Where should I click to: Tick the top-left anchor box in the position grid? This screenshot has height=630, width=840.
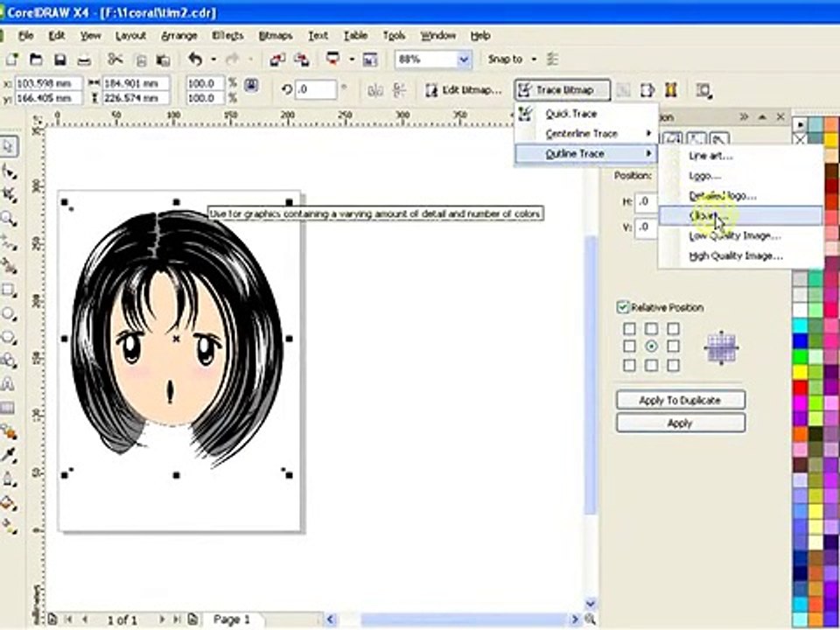[629, 328]
